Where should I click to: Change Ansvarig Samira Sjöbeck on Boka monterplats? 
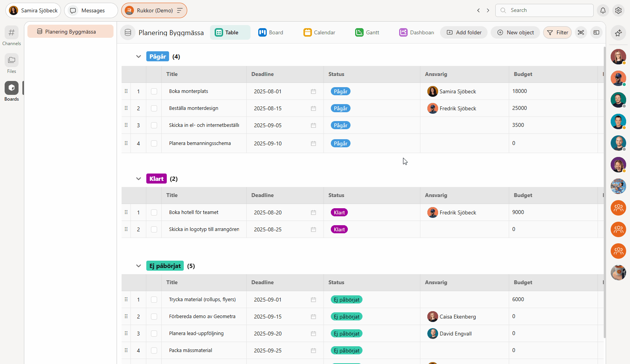(x=452, y=91)
